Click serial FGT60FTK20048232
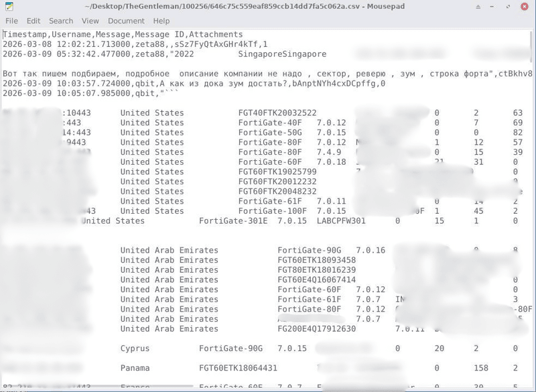536x392 pixels. coord(277,192)
